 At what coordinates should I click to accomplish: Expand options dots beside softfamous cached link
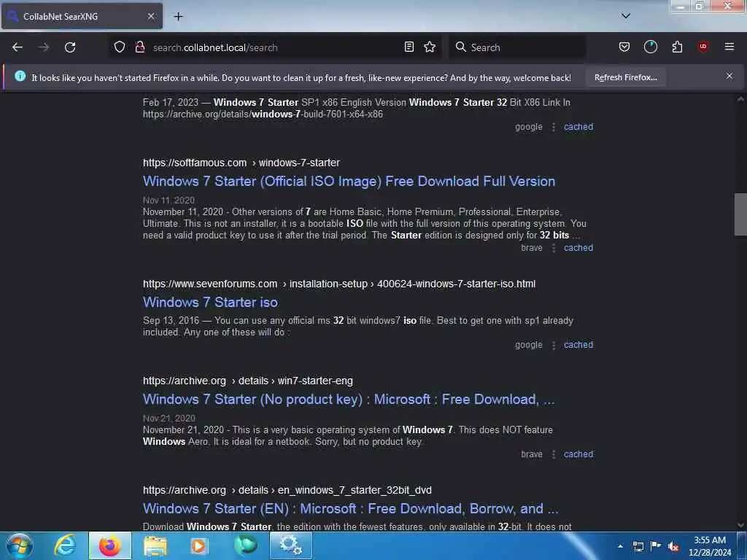tap(554, 248)
